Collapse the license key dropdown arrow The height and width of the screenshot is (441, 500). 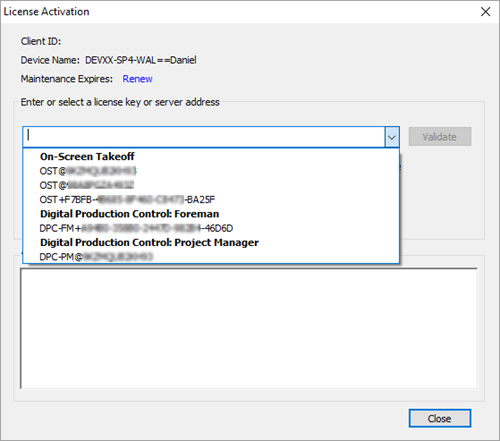click(x=392, y=137)
